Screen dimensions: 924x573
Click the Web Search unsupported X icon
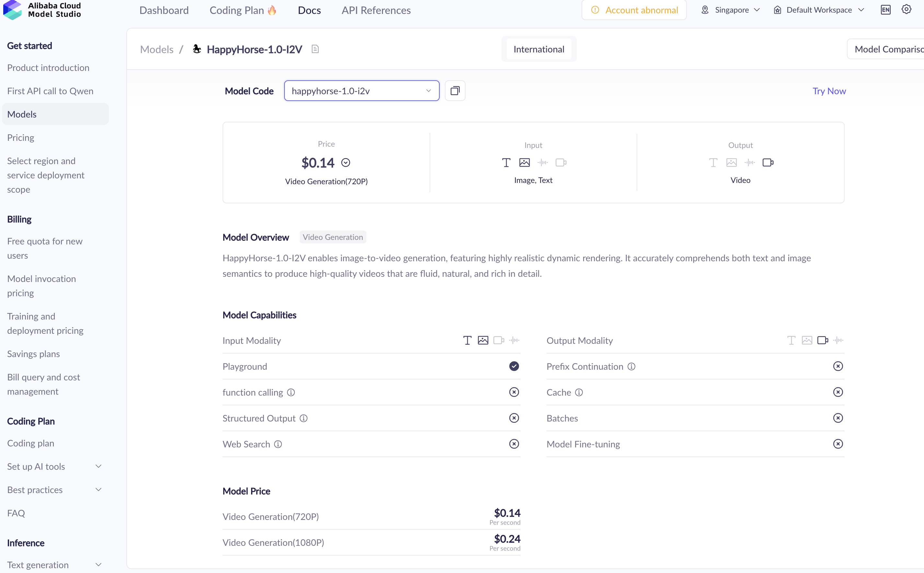[x=514, y=444]
